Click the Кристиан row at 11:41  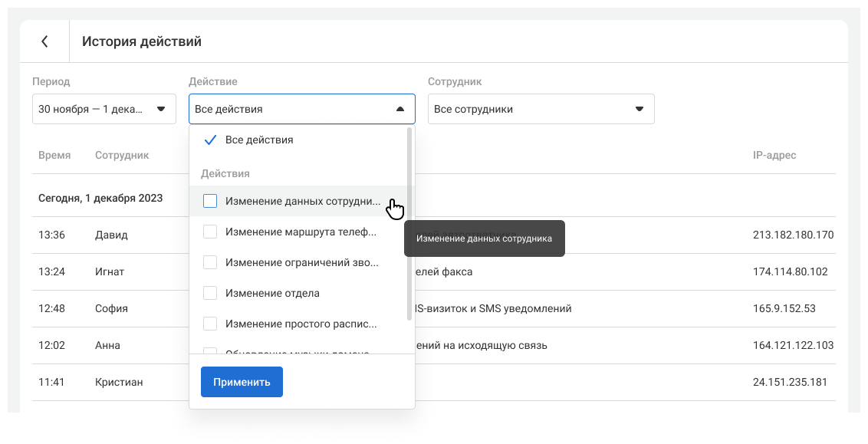[119, 382]
